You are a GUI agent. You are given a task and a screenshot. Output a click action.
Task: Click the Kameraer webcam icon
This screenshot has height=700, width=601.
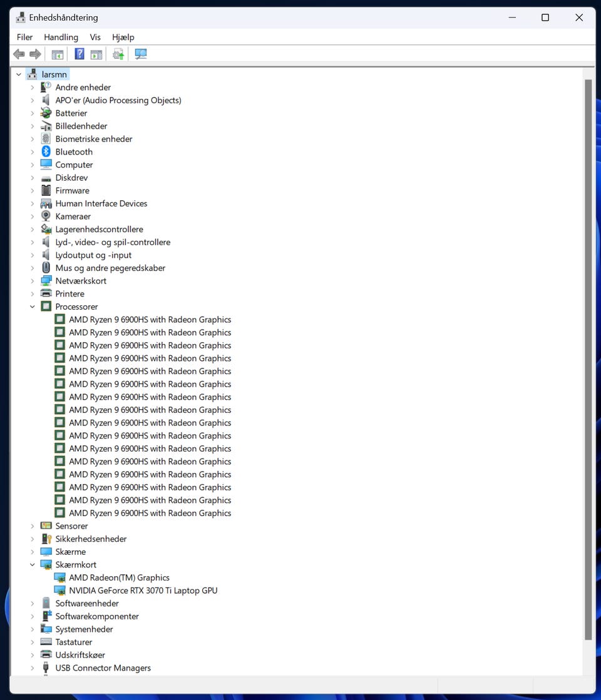pyautogui.click(x=46, y=216)
